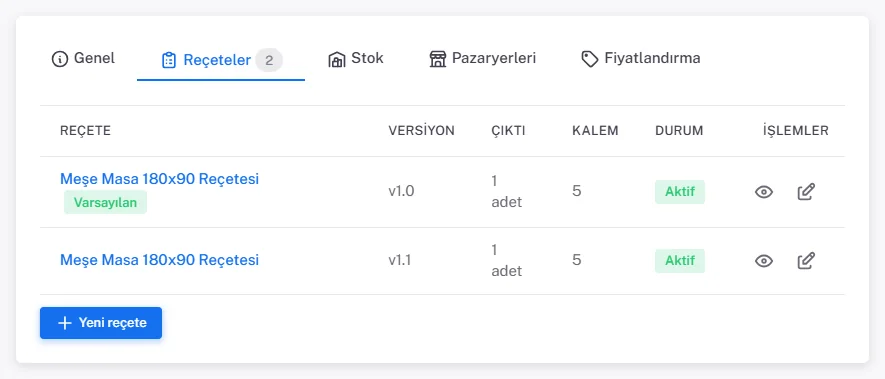Click the İŞLEMLER column header

[796, 131]
